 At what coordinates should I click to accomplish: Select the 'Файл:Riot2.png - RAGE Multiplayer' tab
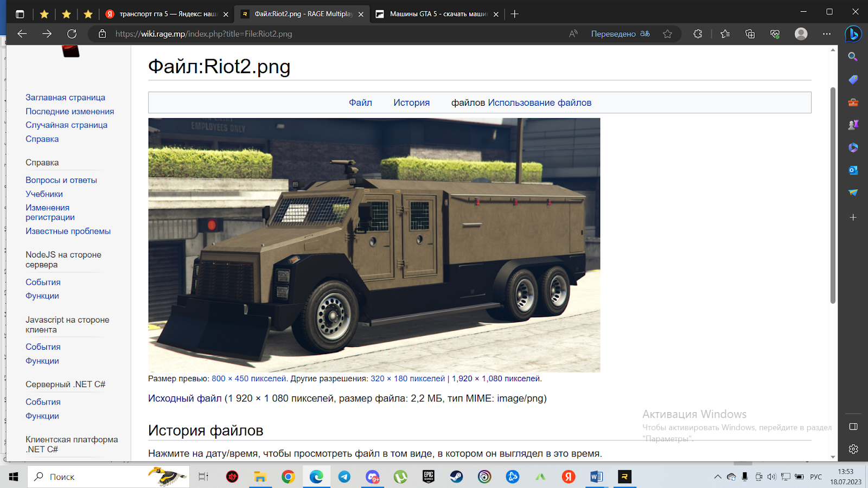302,14
